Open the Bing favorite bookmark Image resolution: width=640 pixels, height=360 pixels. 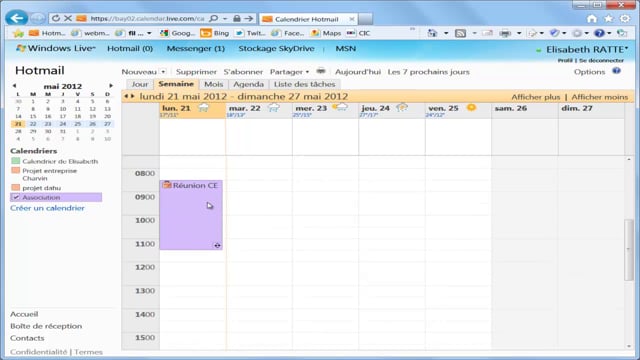pyautogui.click(x=215, y=33)
